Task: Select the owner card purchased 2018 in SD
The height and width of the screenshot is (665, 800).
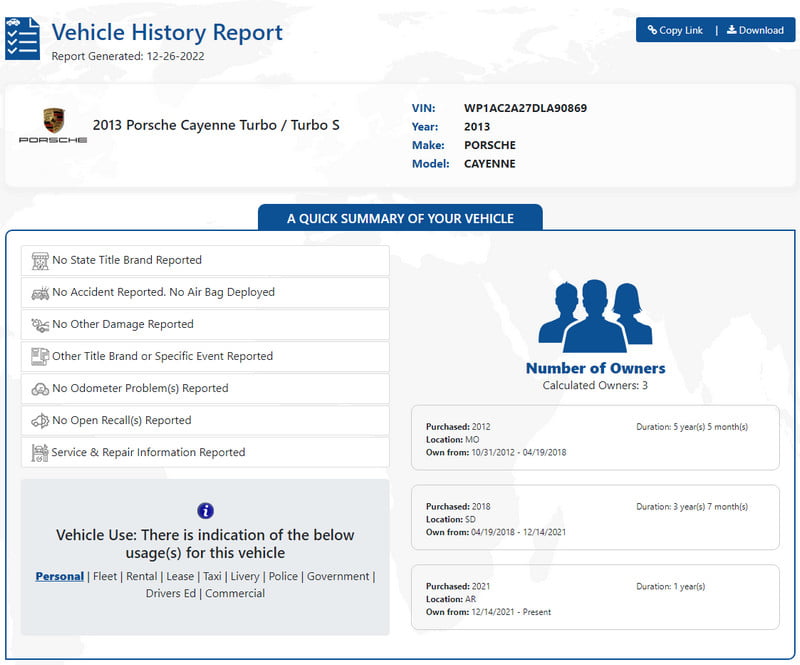Action: pos(595,518)
